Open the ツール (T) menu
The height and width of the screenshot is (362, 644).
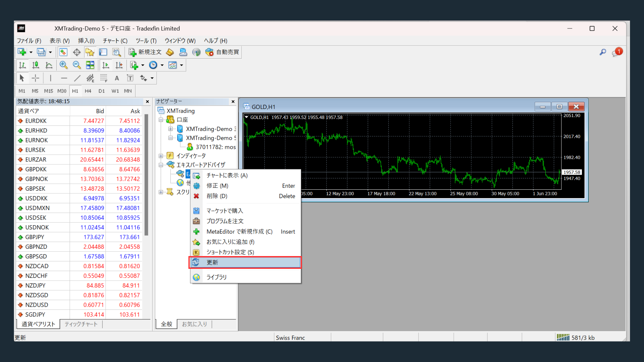point(146,41)
